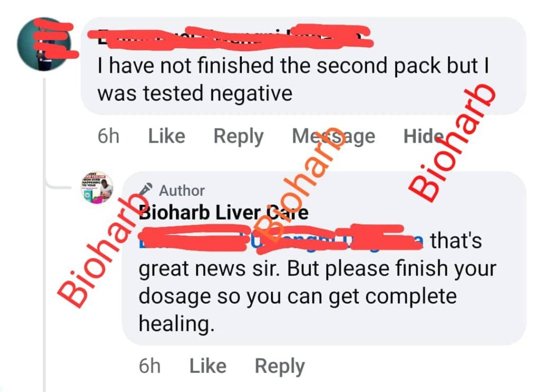The width and height of the screenshot is (543, 392).
Task: Open the Bioharb Liver Care page name
Action: [x=223, y=212]
